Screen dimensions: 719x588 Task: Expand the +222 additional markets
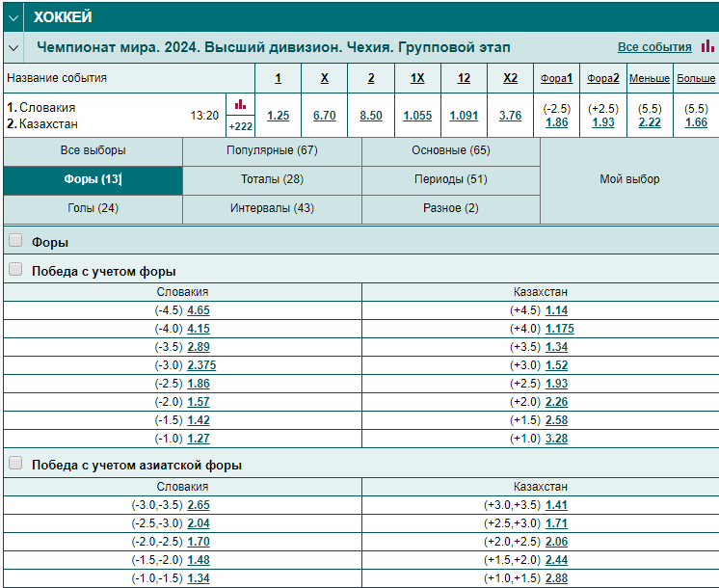click(x=240, y=126)
